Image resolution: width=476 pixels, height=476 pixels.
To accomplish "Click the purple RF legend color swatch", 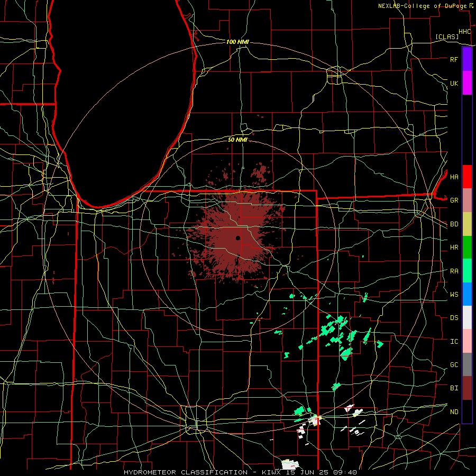I will point(467,59).
